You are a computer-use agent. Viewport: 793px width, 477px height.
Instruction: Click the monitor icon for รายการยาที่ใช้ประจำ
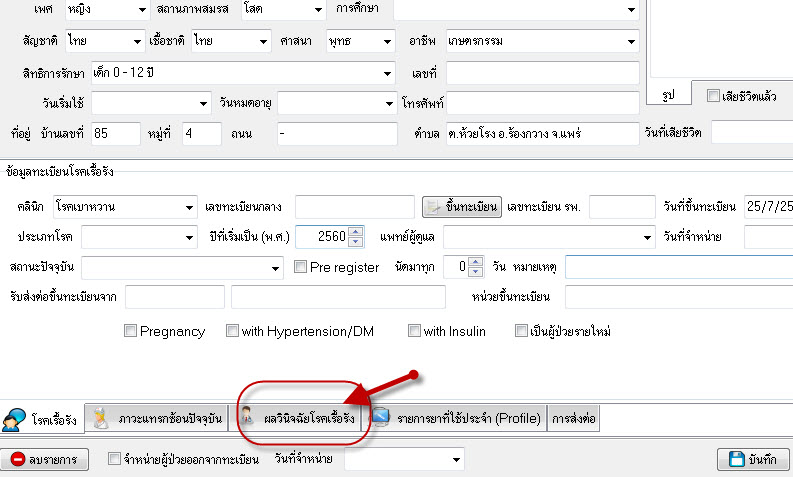pyautogui.click(x=380, y=419)
